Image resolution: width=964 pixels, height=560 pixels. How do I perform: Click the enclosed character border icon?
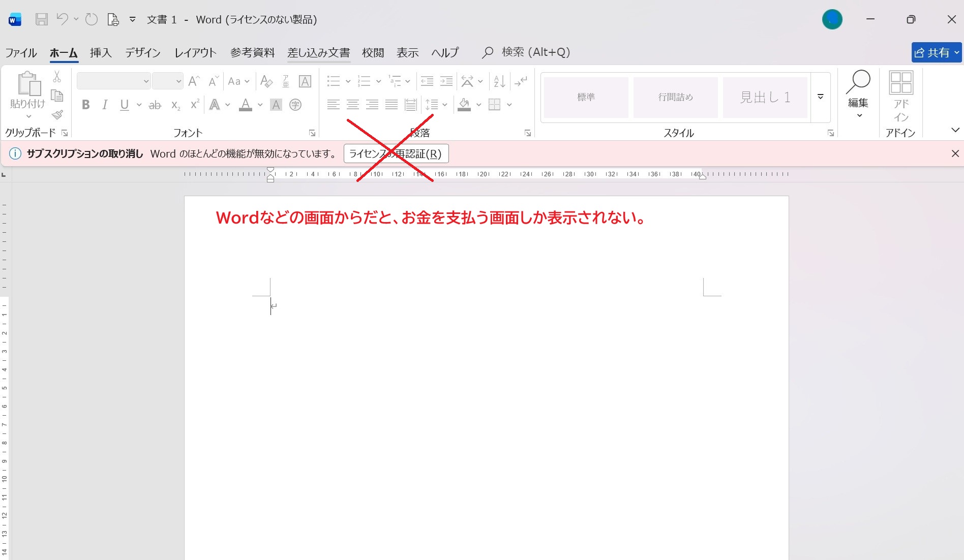(x=305, y=81)
